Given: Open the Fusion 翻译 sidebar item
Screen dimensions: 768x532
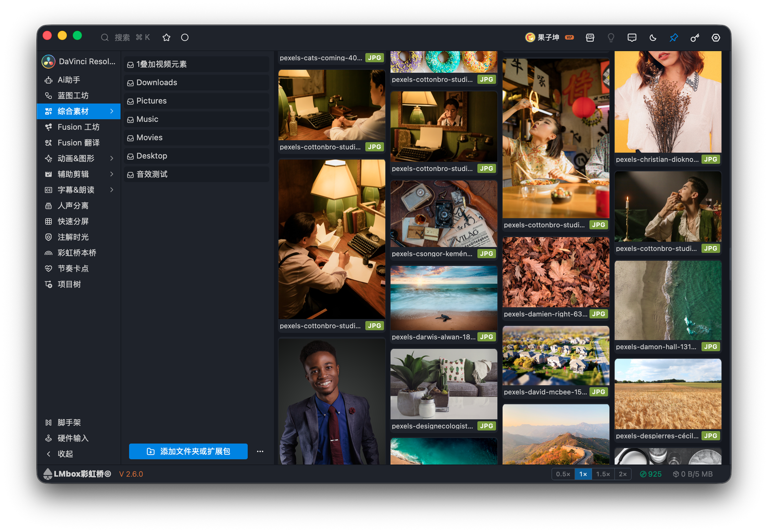Looking at the screenshot, I should point(79,142).
